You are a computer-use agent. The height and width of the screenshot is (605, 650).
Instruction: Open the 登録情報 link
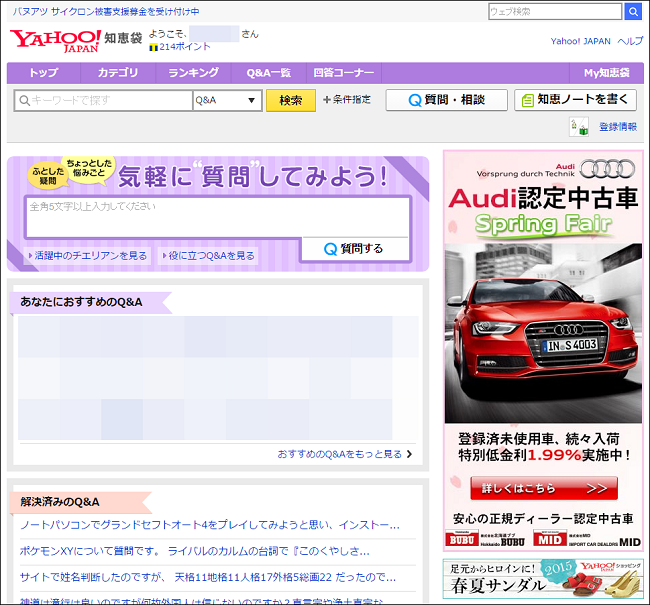point(618,126)
